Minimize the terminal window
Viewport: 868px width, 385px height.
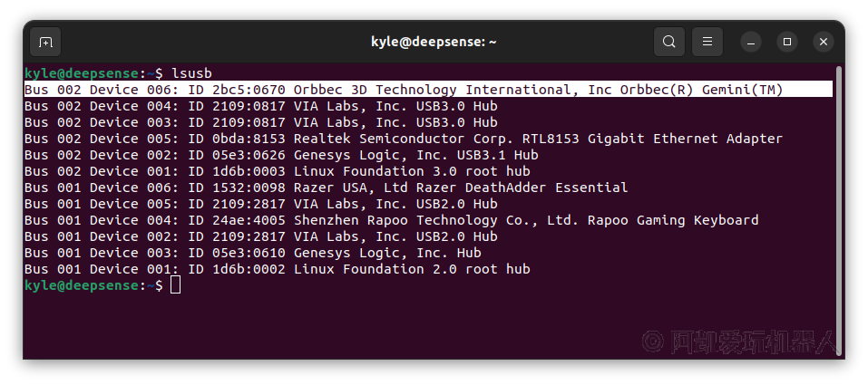[751, 42]
